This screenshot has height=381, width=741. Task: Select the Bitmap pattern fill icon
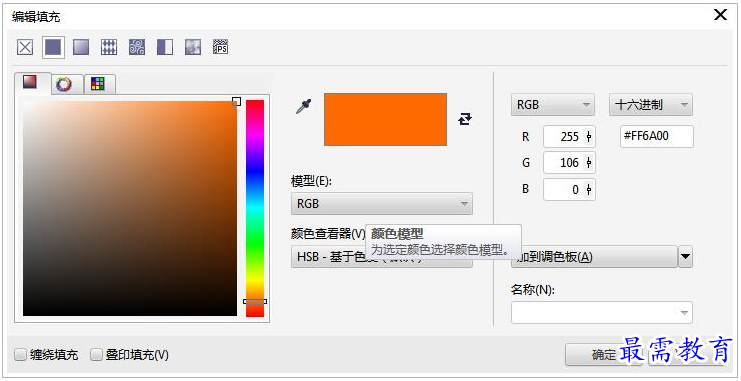[x=137, y=47]
